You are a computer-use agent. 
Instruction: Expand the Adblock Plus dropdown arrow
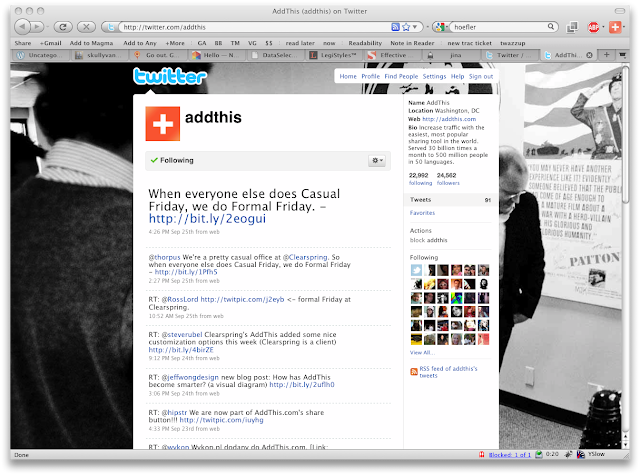(x=603, y=27)
